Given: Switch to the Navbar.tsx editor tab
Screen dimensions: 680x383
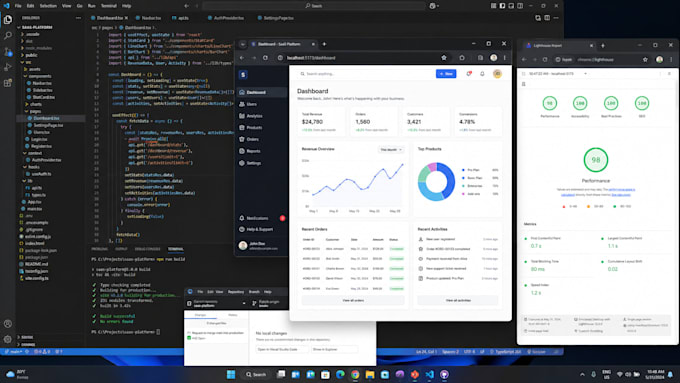Looking at the screenshot, I should tap(149, 18).
